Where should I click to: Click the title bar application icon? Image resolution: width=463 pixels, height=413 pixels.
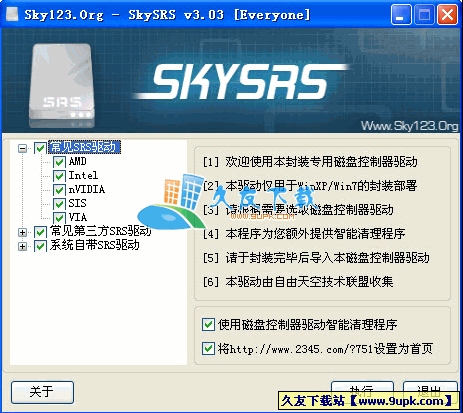[x=12, y=14]
